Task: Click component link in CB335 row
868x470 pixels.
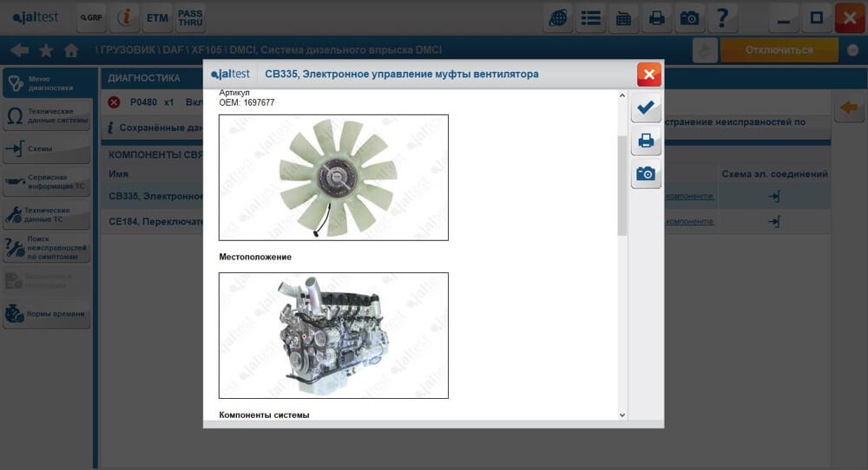Action: [x=689, y=196]
